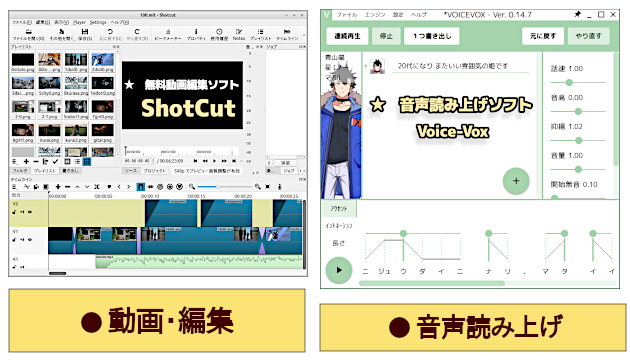The width and height of the screenshot is (630, 362).
Task: Open the VOICEVOX エンジン menu
Action: (x=374, y=14)
